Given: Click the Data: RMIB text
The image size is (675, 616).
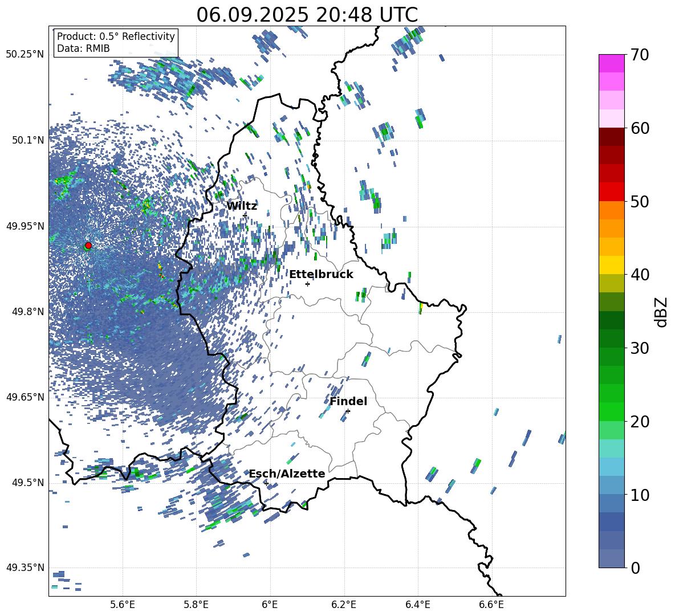Looking at the screenshot, I should pos(83,48).
